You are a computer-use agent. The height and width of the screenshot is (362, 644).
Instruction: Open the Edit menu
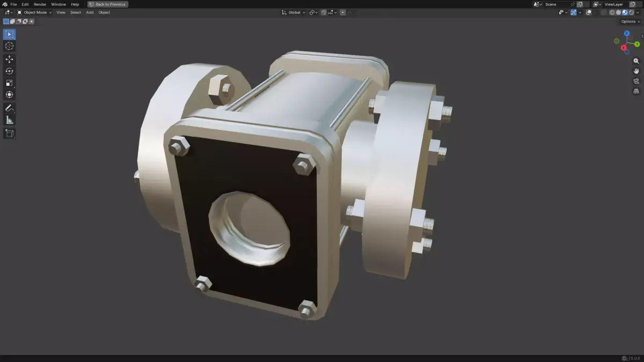click(x=25, y=4)
